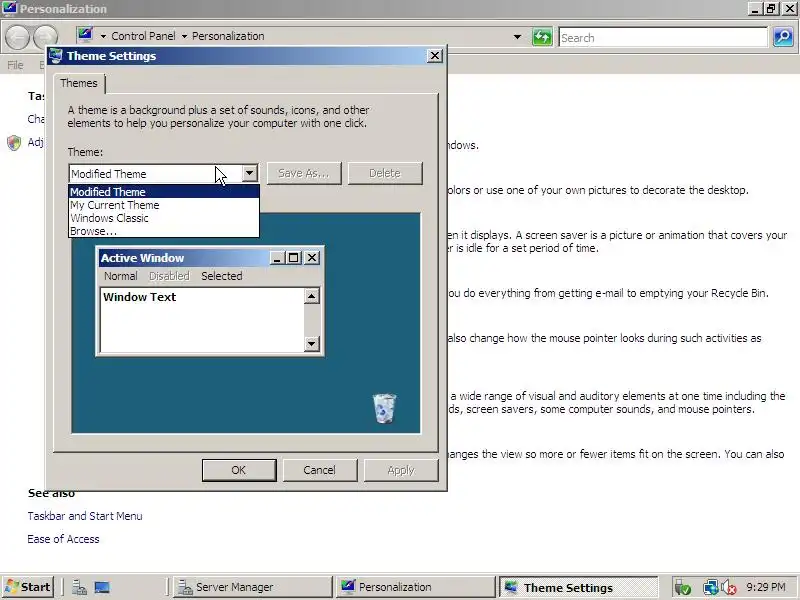This screenshot has width=800, height=600.
Task: Click Show Desktop quick launch icon
Action: tap(102, 588)
